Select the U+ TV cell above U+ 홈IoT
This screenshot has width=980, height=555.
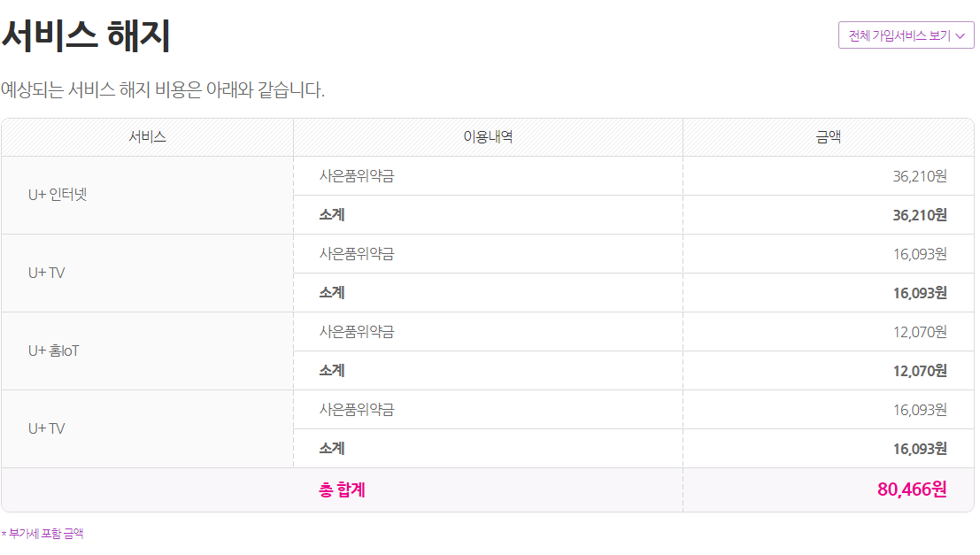click(x=47, y=273)
